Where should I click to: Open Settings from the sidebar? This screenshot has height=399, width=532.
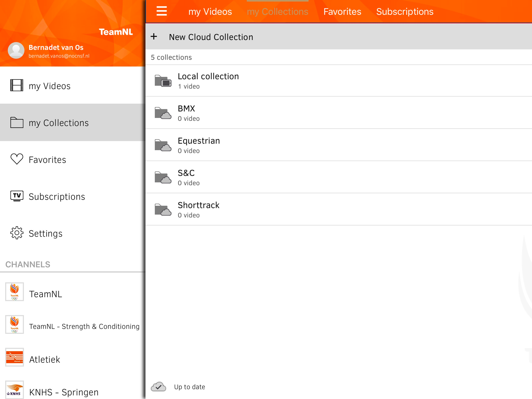click(x=73, y=233)
